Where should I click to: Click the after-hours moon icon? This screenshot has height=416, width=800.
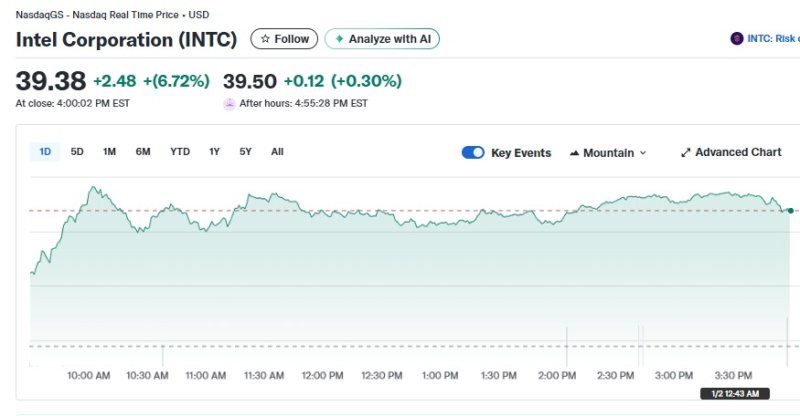pyautogui.click(x=229, y=104)
